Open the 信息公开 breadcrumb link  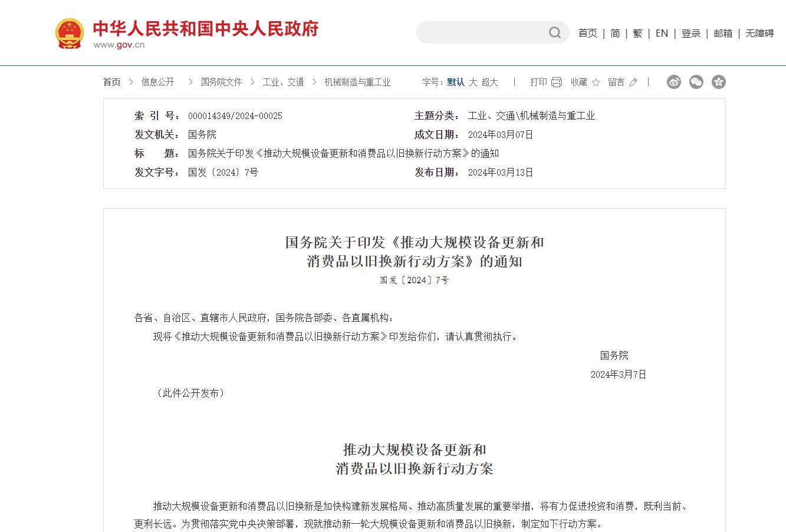click(x=157, y=82)
